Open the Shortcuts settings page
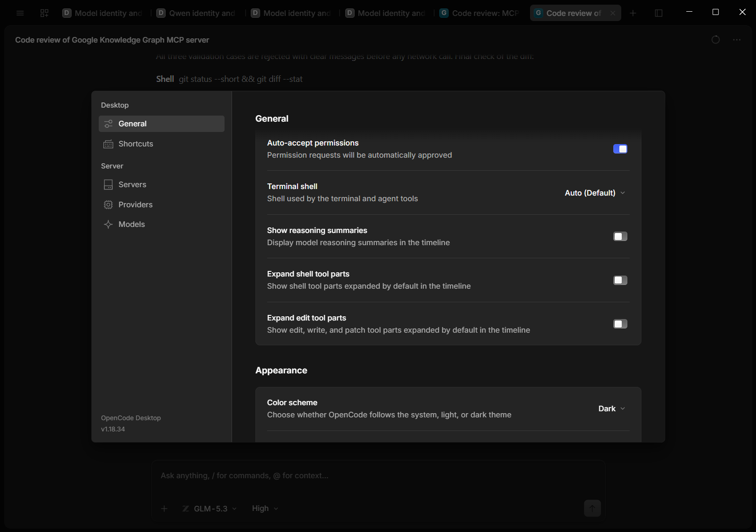This screenshot has width=756, height=532. click(161, 144)
